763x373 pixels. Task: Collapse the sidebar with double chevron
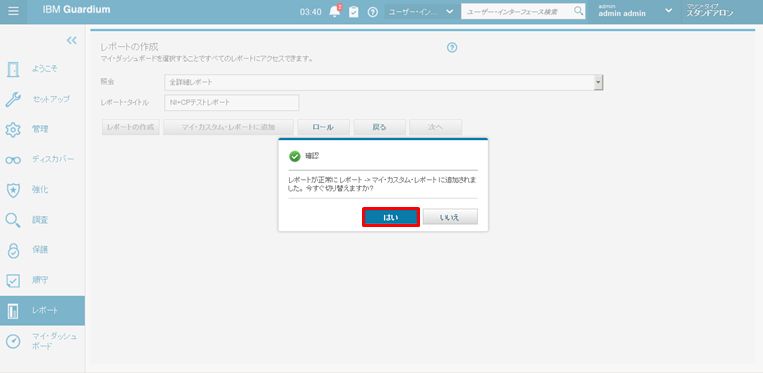[x=72, y=40]
